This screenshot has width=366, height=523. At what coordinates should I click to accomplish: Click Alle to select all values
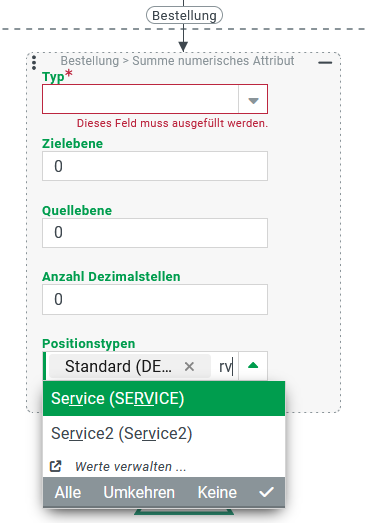[68, 492]
